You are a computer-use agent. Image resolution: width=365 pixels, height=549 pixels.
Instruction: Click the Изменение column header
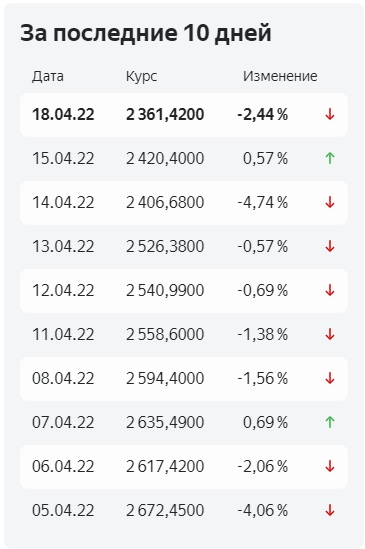point(280,76)
